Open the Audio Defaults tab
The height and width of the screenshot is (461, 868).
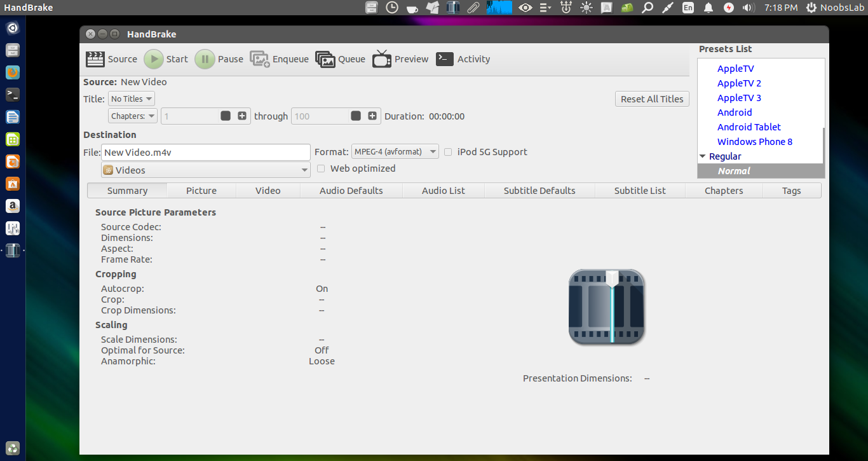351,190
